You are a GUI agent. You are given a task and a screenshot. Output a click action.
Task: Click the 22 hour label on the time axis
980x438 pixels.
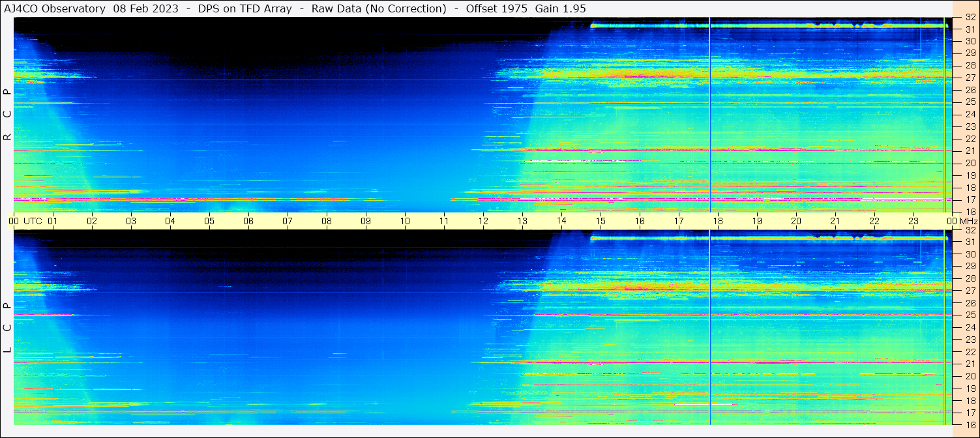[874, 221]
